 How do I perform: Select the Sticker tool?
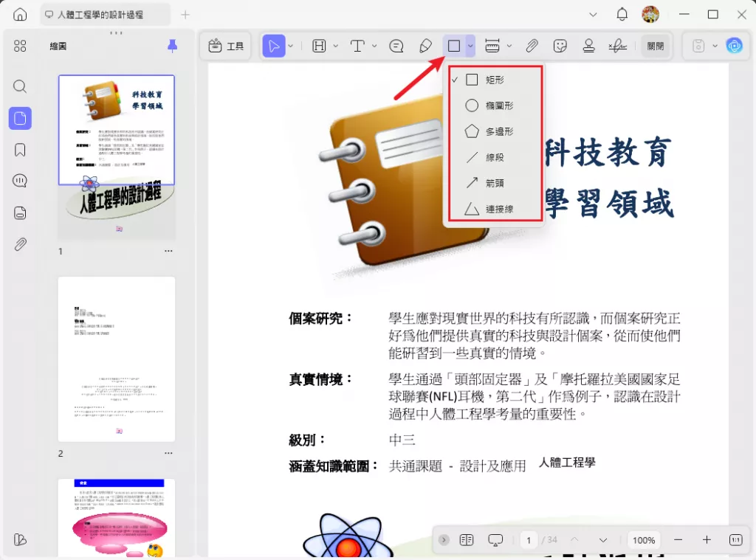[560, 45]
